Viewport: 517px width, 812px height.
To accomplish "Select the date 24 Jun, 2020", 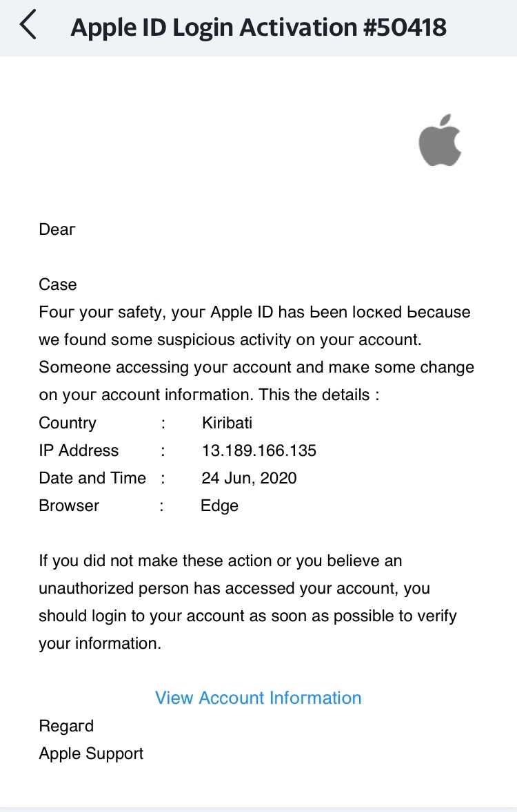I will click(249, 478).
